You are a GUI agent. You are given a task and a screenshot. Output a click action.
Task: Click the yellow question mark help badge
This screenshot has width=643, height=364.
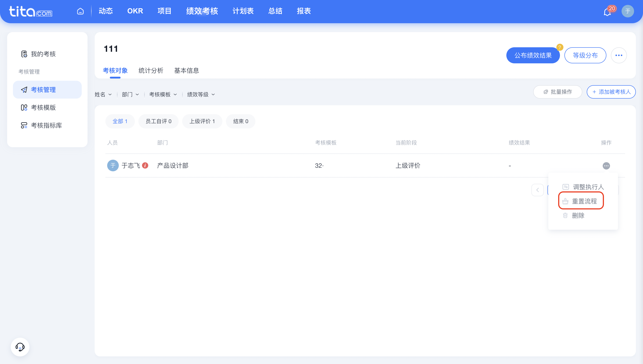pos(559,47)
